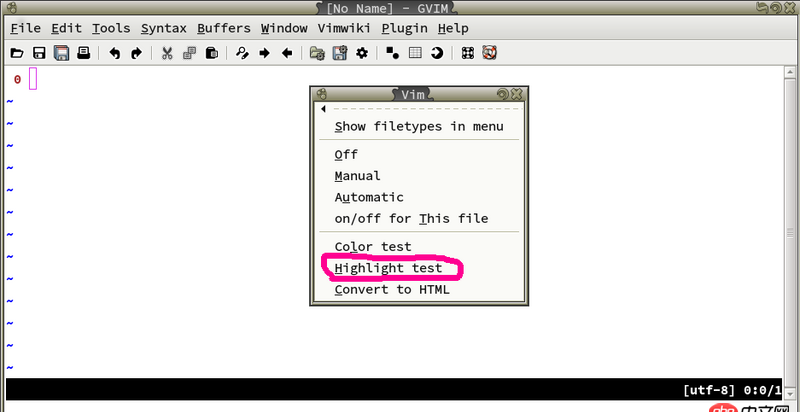Viewport: 800px width, 412px height.
Task: Click the Find Previous left-arrow icon
Action: pyautogui.click(x=287, y=53)
